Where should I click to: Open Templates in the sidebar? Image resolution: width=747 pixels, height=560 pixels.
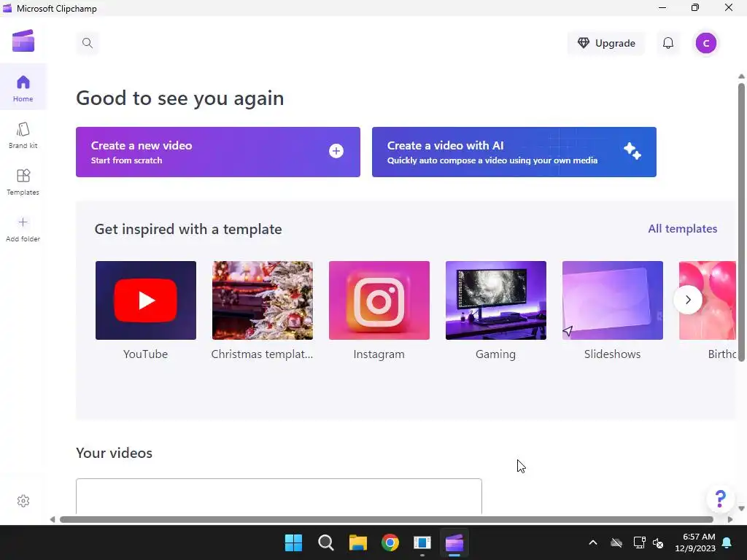pyautogui.click(x=23, y=182)
